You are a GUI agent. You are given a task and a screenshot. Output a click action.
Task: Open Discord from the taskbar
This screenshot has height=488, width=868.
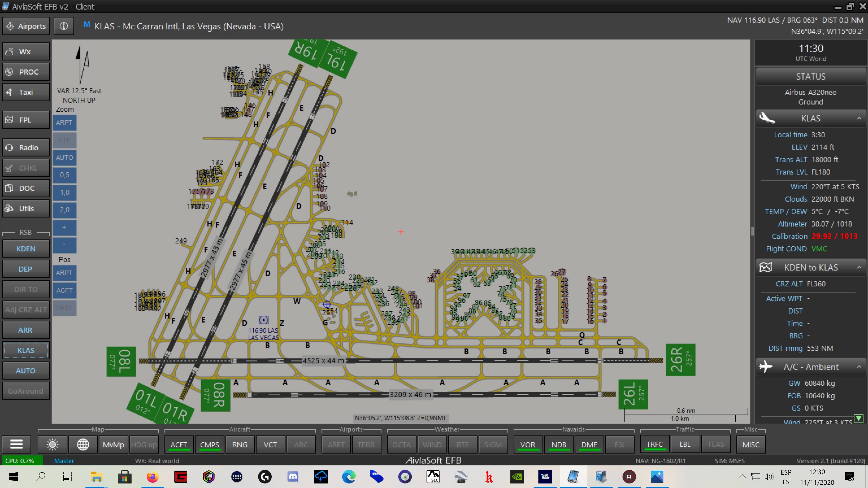click(x=293, y=477)
